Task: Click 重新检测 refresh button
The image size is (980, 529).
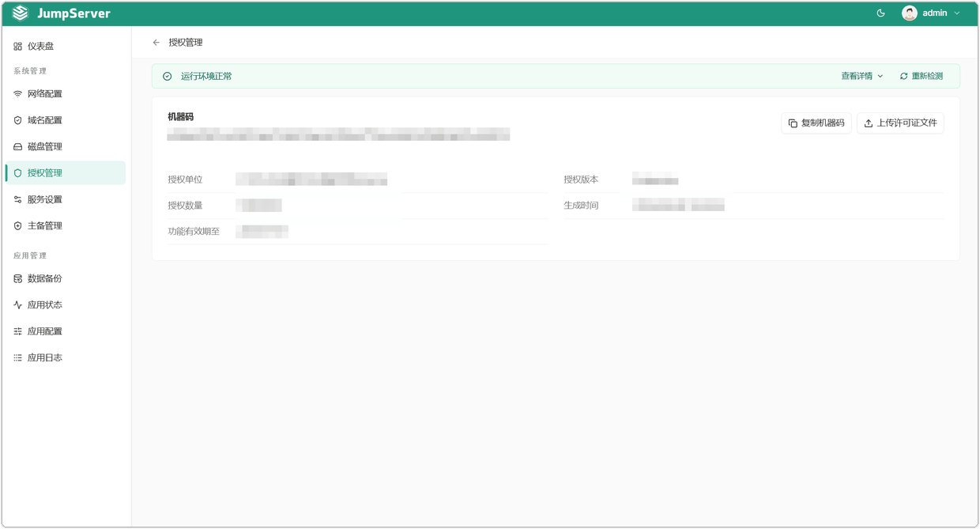Action: click(922, 77)
